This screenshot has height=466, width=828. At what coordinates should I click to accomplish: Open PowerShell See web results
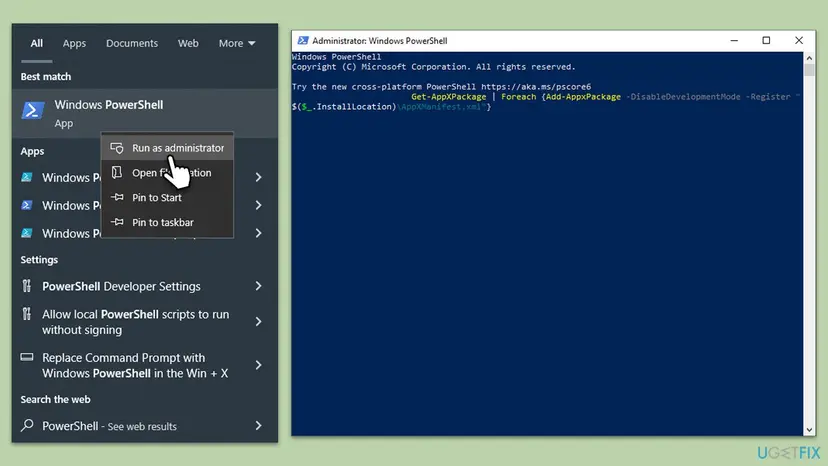click(x=145, y=425)
